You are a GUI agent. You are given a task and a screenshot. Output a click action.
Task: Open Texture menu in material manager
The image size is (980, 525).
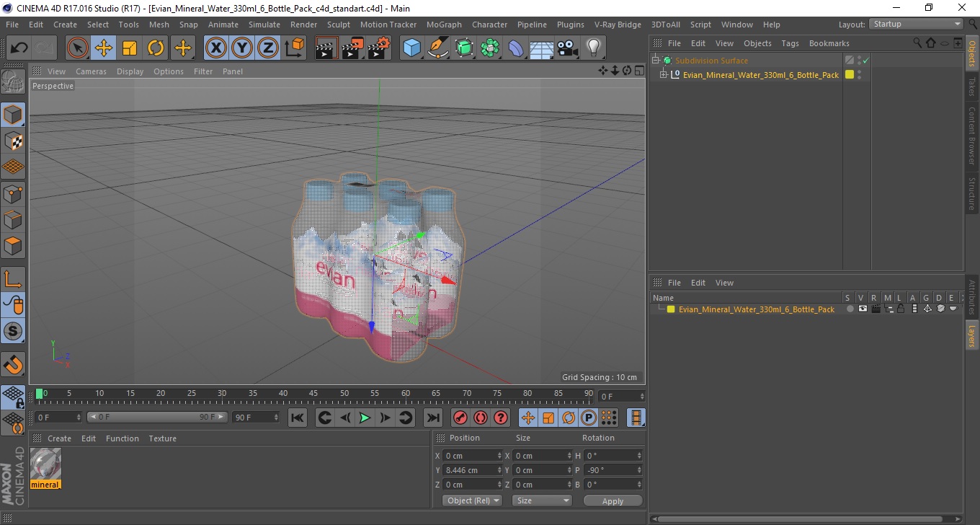[162, 438]
